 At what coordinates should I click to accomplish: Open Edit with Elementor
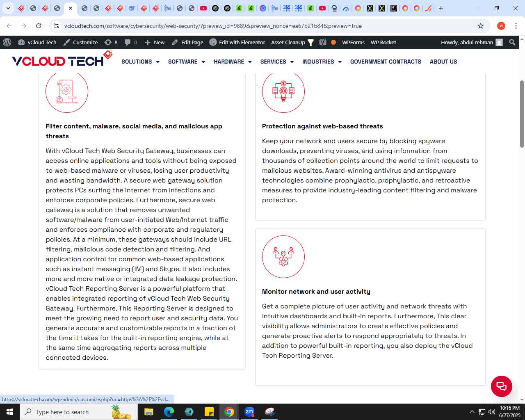[237, 42]
